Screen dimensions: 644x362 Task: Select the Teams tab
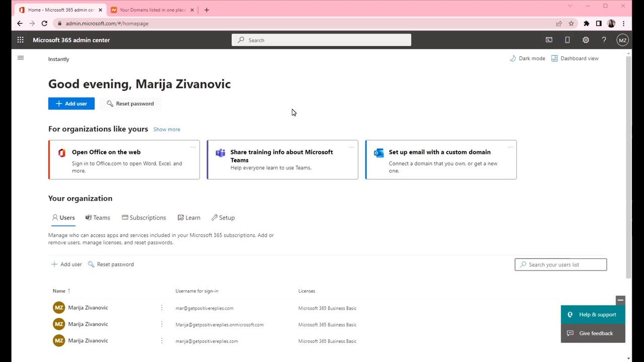tap(98, 218)
